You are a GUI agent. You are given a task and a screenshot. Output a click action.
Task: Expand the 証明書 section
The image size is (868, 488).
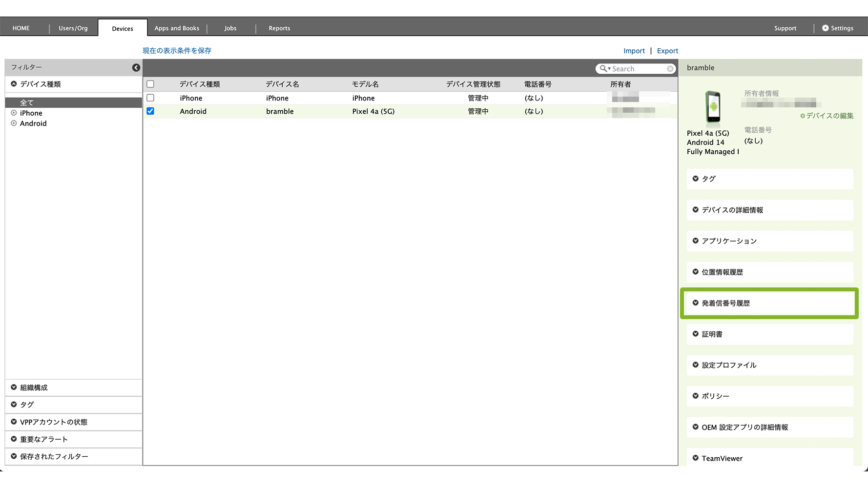coord(712,334)
